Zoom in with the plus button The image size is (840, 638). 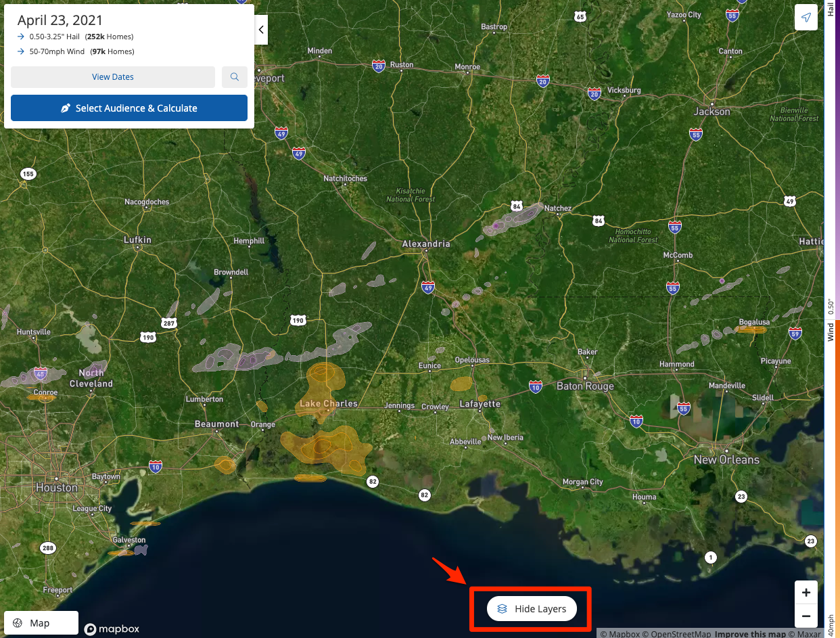(x=806, y=593)
